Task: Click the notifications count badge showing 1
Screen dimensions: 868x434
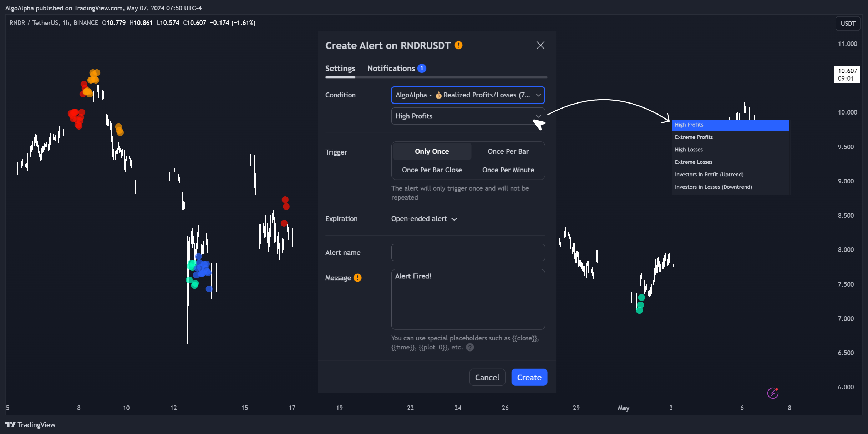Action: pos(422,68)
